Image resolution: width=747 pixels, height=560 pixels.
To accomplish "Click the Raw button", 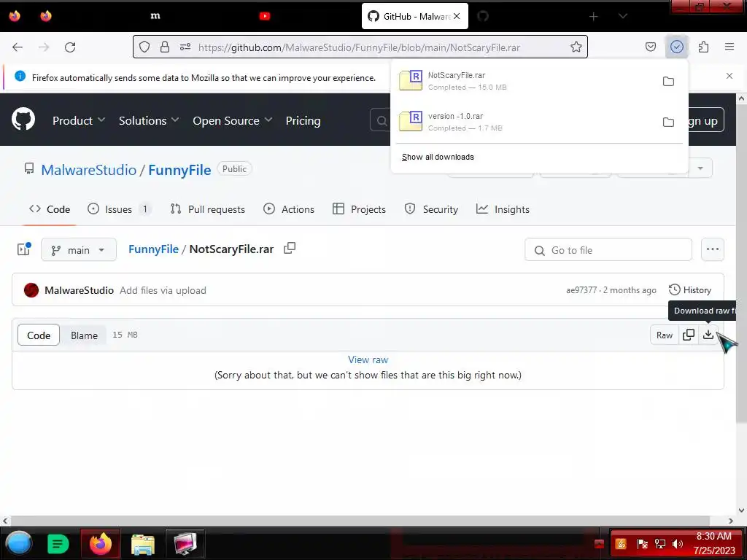I will pyautogui.click(x=664, y=335).
